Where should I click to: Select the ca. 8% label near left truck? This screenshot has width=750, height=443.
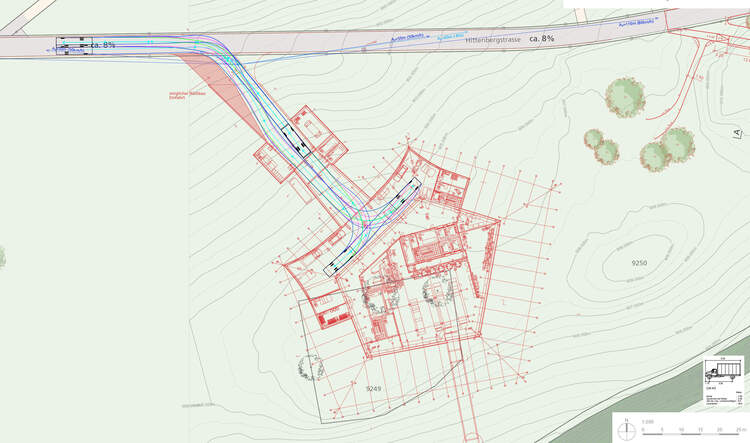(103, 45)
